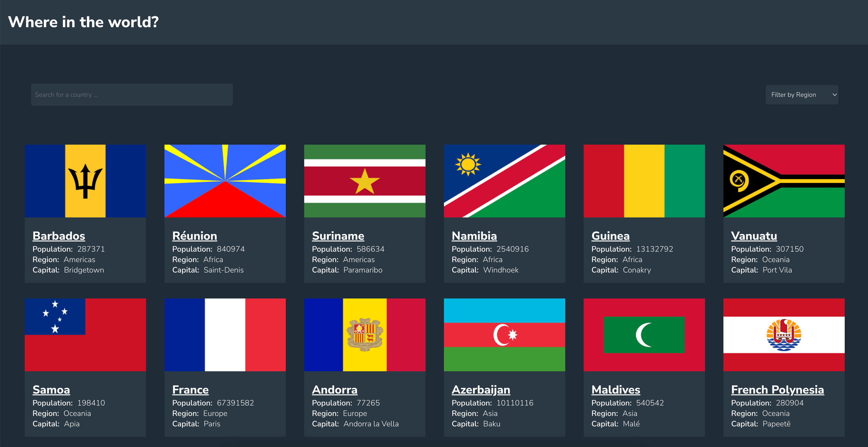Select the capital text 'Papeetē'
Screen dimensions: 868x447
pyautogui.click(x=777, y=424)
